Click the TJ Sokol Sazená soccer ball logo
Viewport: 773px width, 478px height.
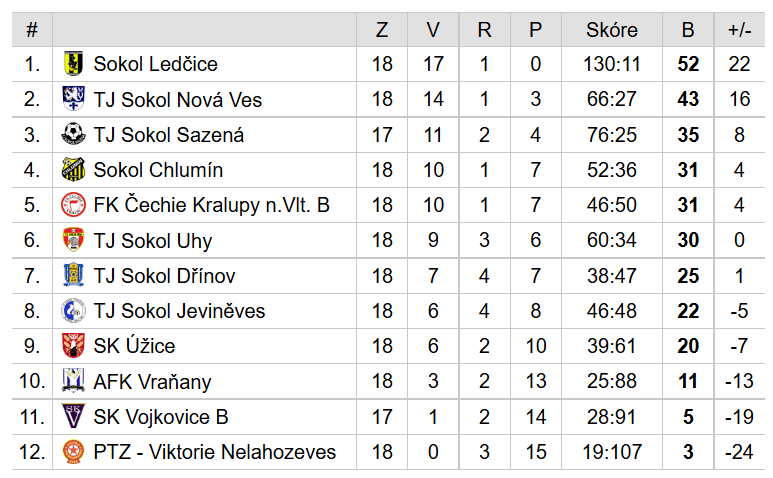pos(73,134)
